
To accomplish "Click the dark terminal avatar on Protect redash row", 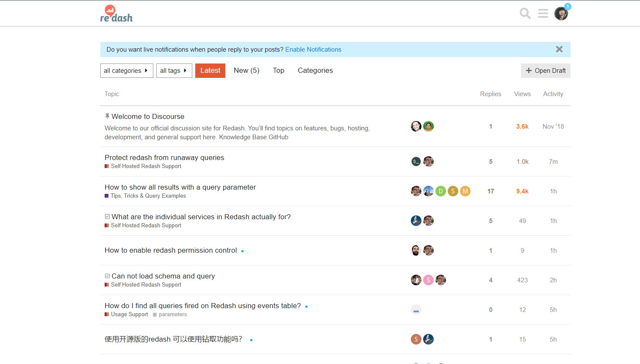I will coord(416,162).
